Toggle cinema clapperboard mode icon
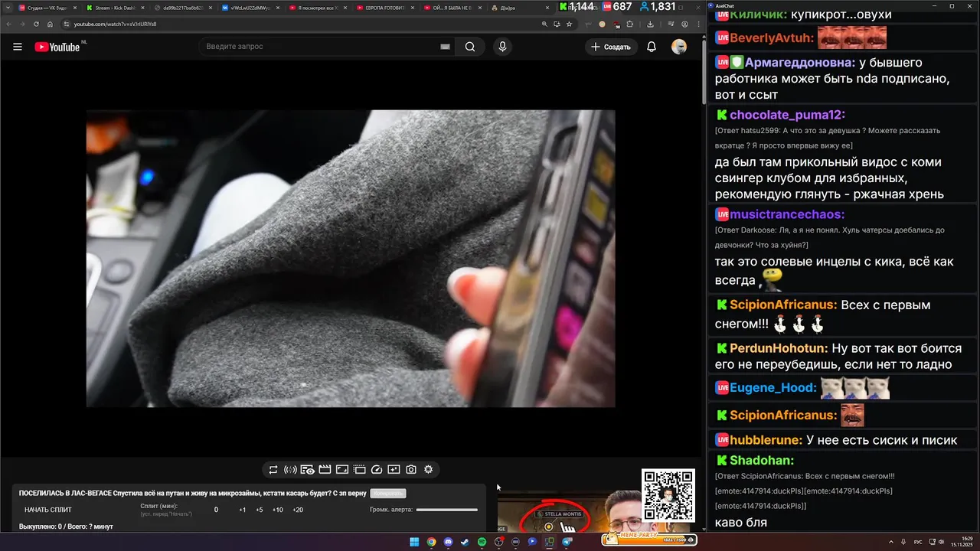980x551 pixels. [x=325, y=470]
